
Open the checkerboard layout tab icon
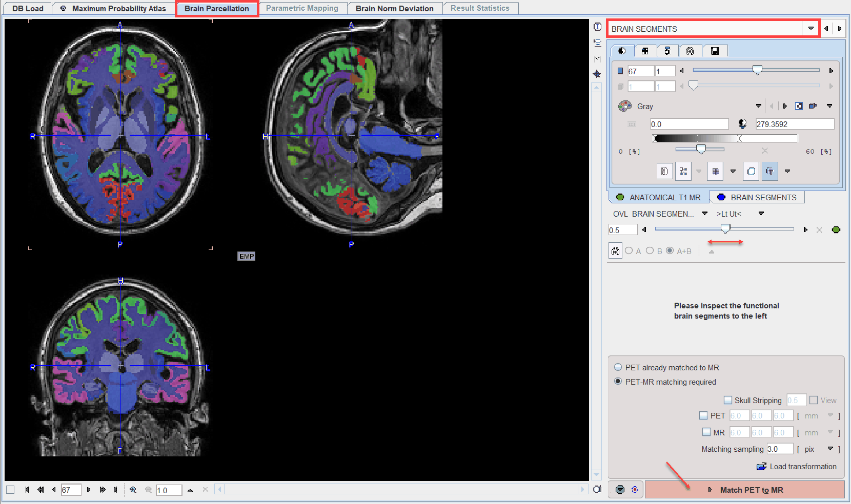645,51
